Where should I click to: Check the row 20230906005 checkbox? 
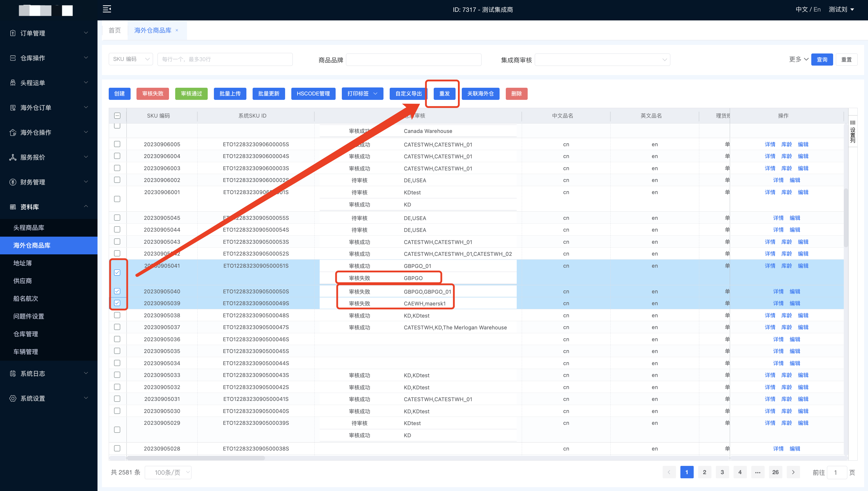pyautogui.click(x=117, y=144)
